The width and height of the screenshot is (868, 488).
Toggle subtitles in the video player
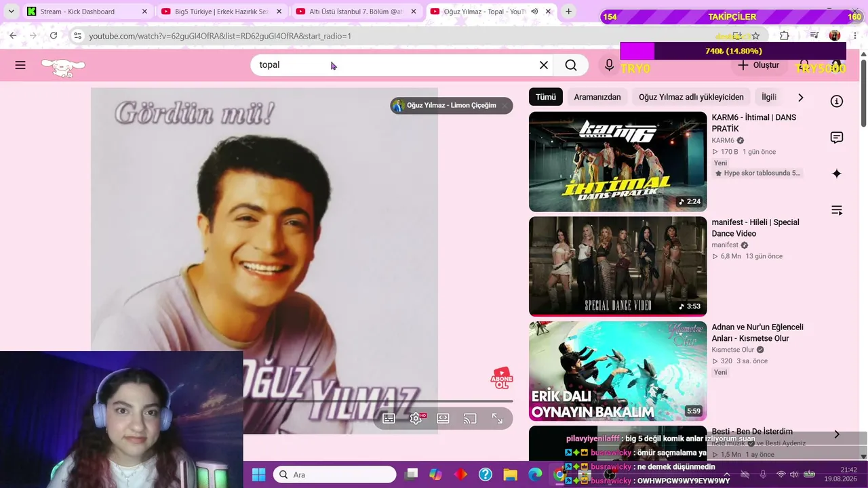coord(389,419)
